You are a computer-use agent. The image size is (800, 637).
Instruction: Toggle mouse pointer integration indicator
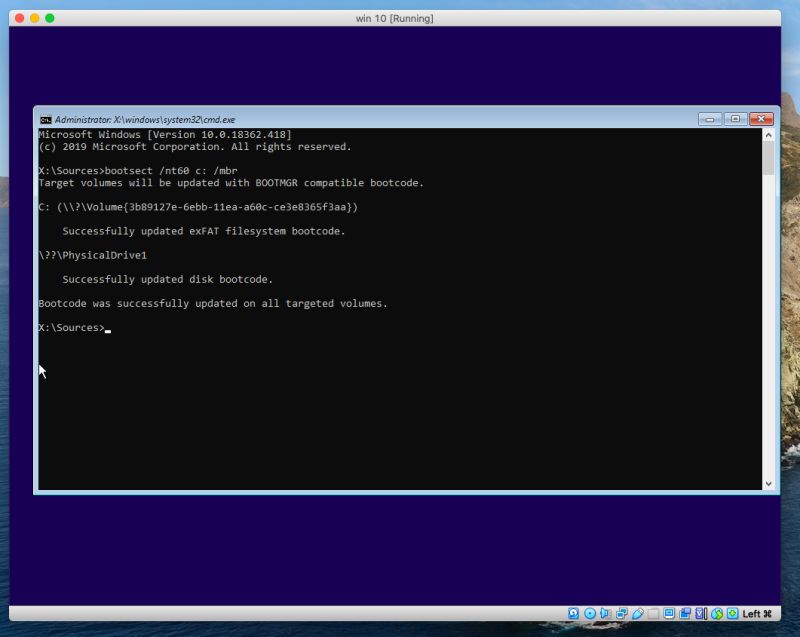716,612
